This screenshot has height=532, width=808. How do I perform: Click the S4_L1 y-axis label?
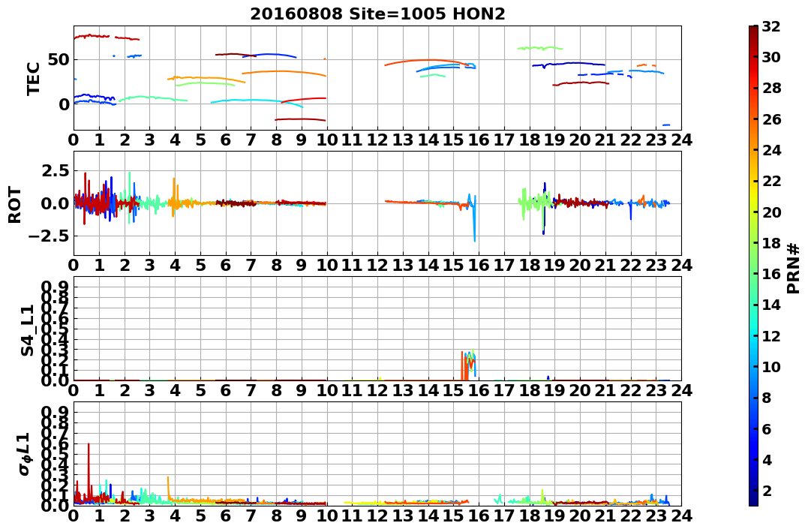[27, 330]
